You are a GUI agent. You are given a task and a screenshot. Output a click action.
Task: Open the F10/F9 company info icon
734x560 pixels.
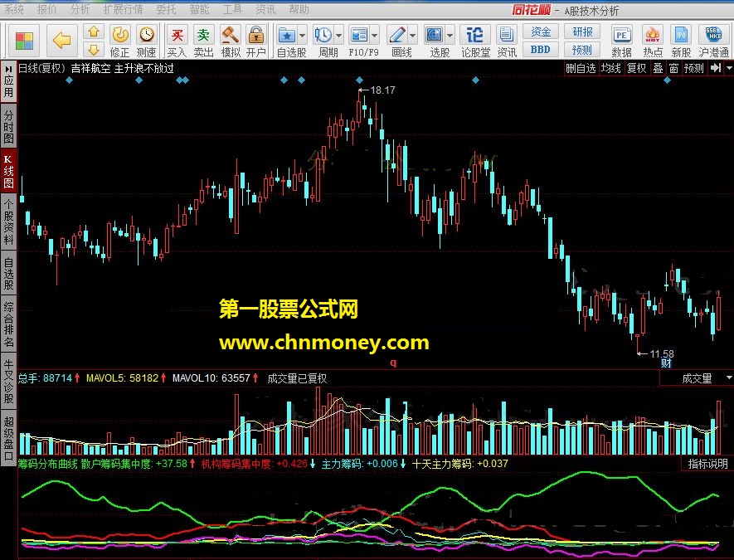pos(359,35)
